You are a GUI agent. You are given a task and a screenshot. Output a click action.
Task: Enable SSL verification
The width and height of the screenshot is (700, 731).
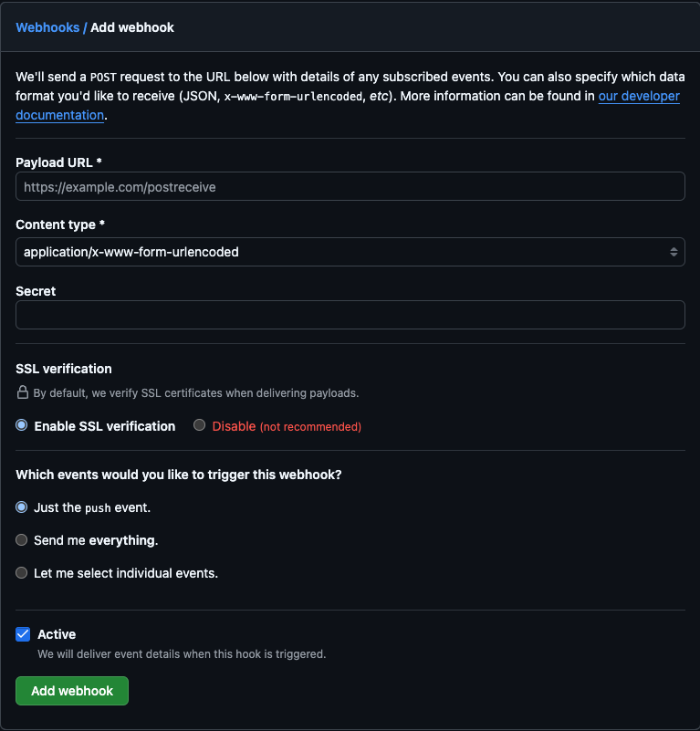coord(21,425)
